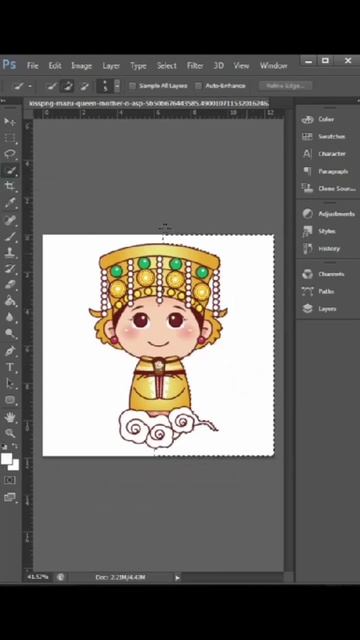Screen dimensions: 360x640
Task: Select the Blur tool
Action: tap(10, 318)
